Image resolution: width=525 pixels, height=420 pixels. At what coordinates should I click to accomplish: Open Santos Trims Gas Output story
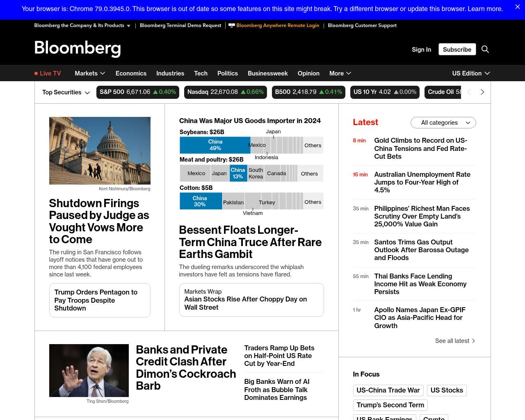421,250
